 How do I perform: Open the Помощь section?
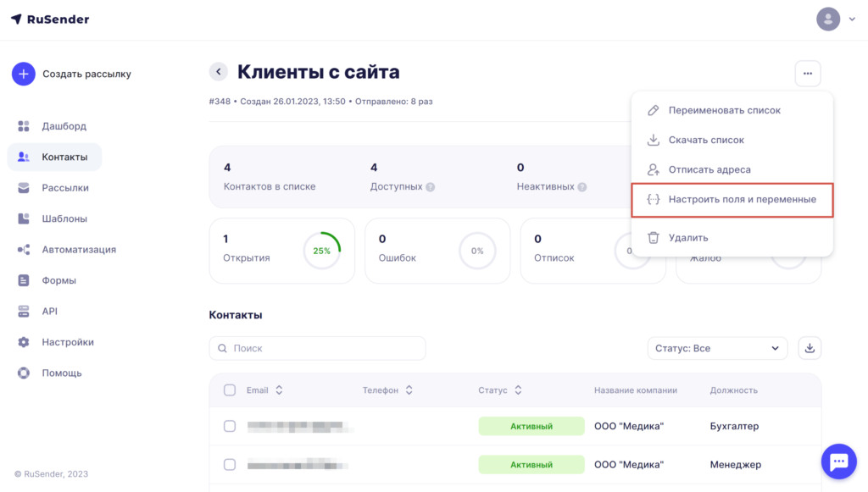click(50, 373)
